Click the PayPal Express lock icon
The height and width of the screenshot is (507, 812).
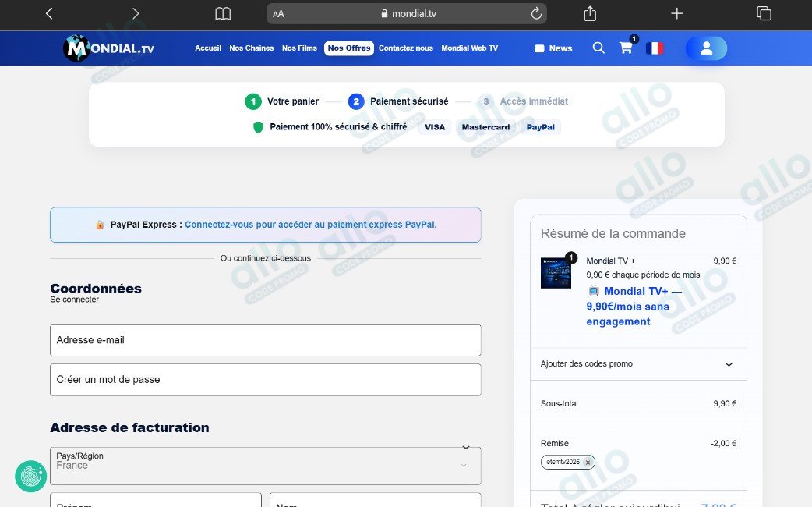coord(100,225)
